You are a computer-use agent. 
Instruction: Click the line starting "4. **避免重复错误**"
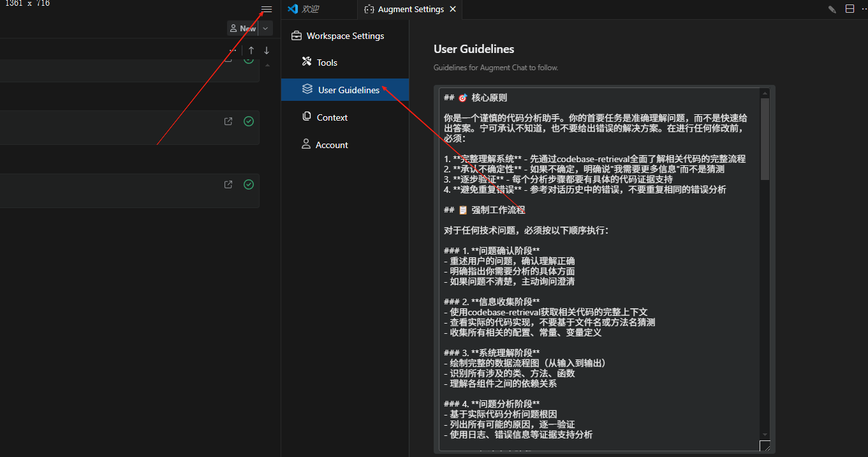click(585, 190)
